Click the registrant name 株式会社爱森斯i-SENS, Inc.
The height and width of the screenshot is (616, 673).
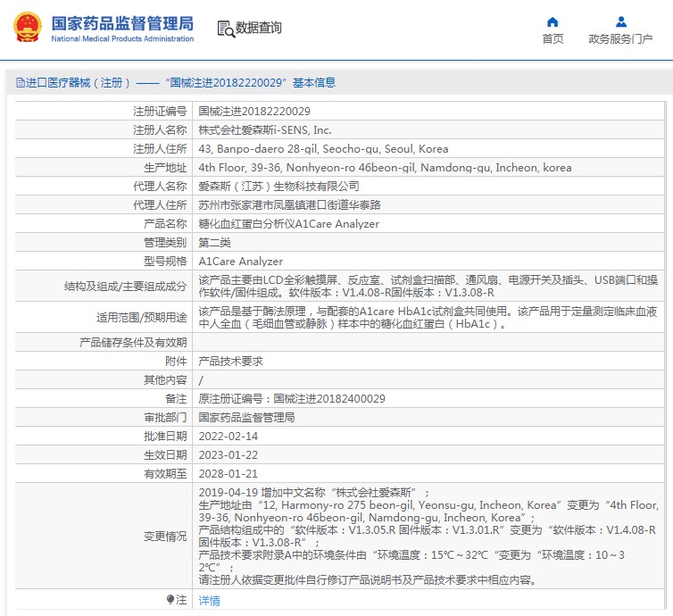click(264, 130)
